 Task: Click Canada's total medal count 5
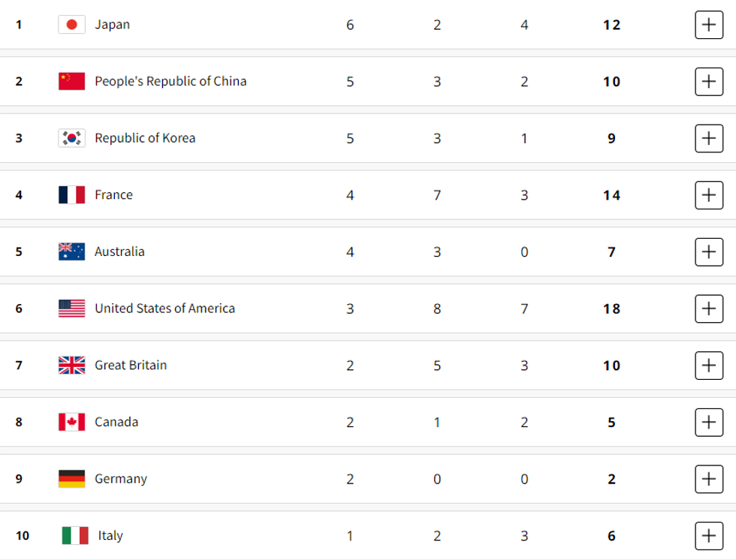point(611,423)
